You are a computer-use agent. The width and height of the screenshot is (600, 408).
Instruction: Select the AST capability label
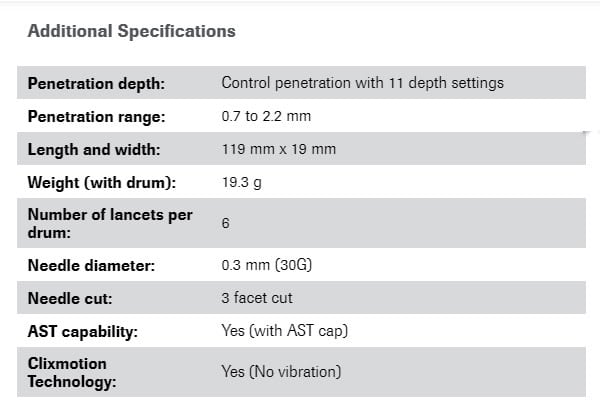coord(83,331)
